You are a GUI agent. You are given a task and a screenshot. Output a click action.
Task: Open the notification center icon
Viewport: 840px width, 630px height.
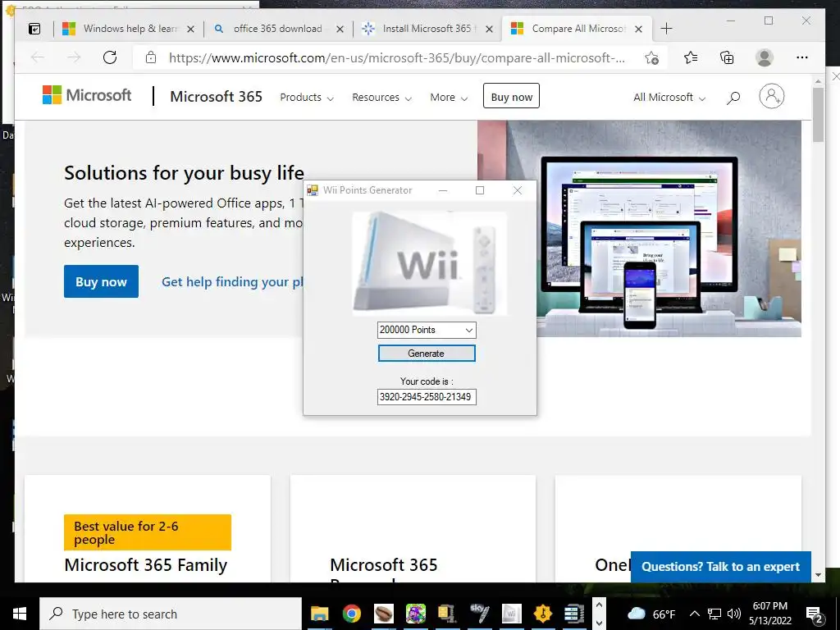[x=815, y=614]
